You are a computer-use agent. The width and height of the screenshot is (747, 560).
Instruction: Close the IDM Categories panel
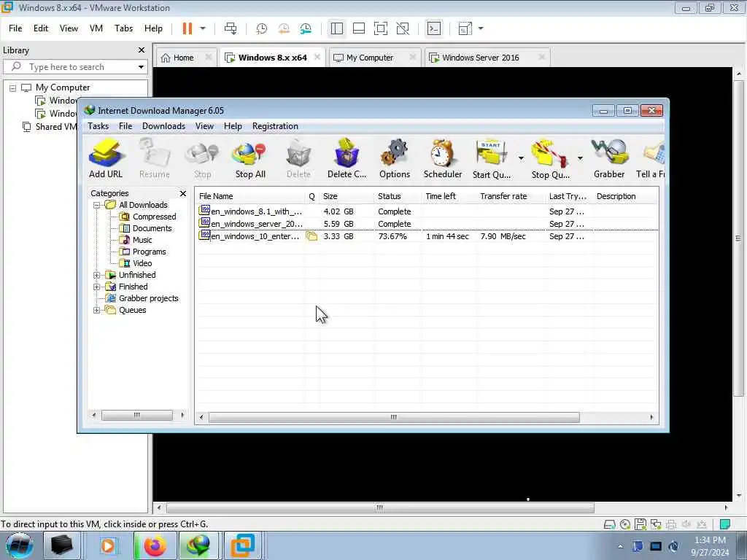(183, 193)
